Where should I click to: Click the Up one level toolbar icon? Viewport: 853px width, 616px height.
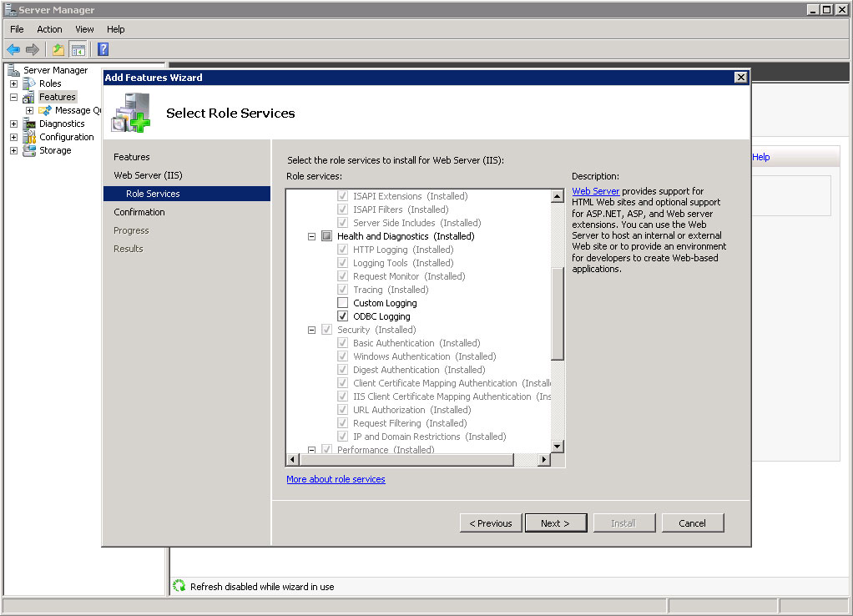click(x=58, y=49)
